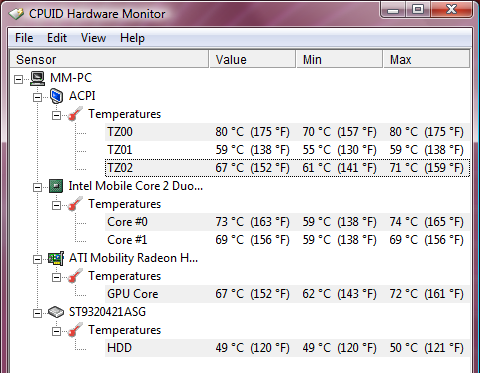Click the ATI Mobility Radeon graphics card icon
This screenshot has height=373, width=480.
(56, 258)
